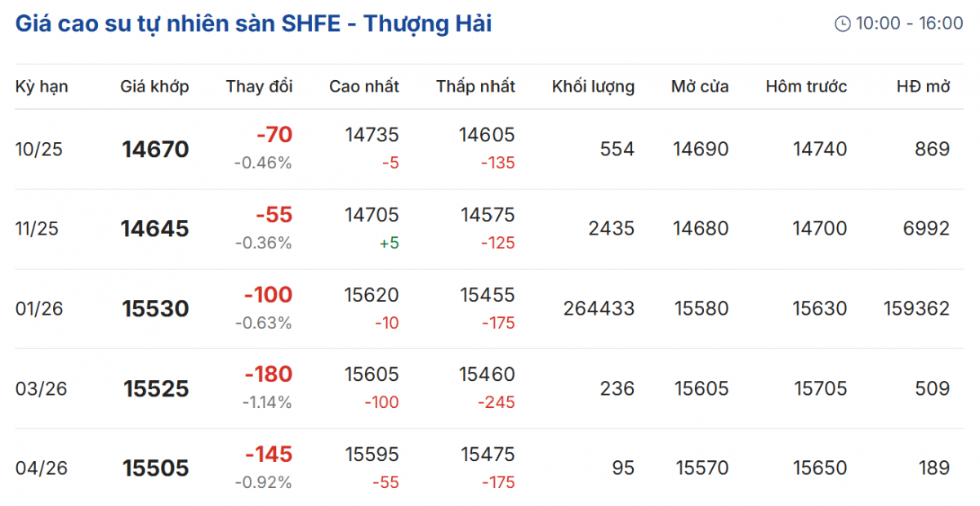Click the -180 change value
Screen dimensions: 980x506
point(268,374)
